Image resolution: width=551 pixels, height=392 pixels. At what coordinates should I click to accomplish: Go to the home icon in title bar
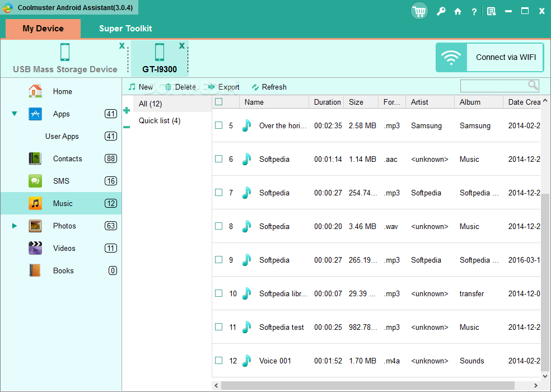[x=457, y=12]
